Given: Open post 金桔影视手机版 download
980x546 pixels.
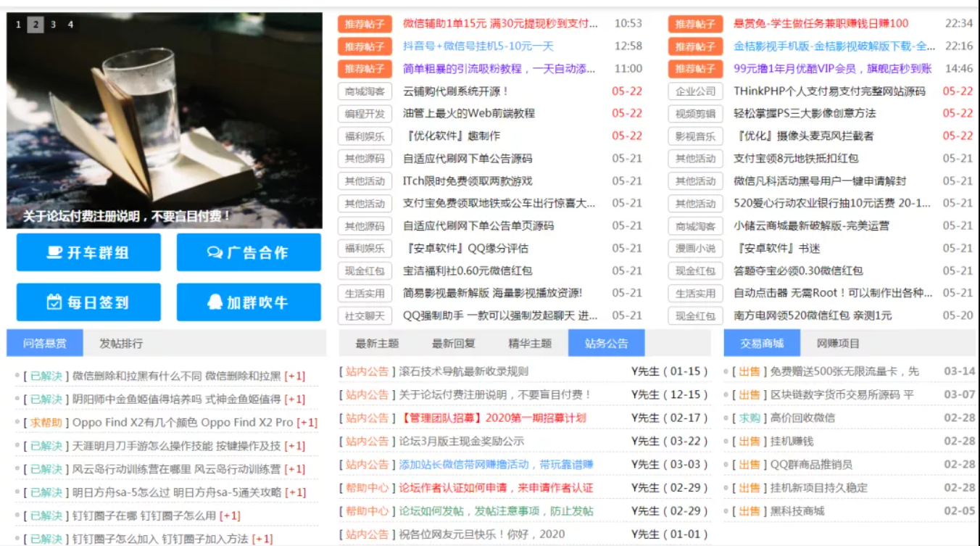Looking at the screenshot, I should (835, 46).
